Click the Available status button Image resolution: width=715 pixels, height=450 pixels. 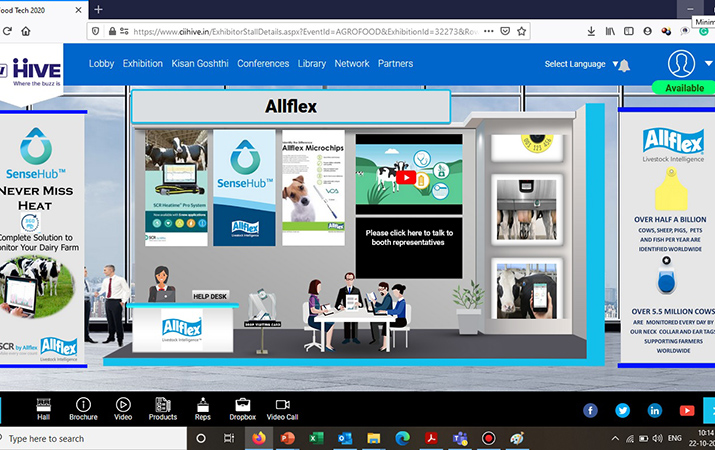click(684, 88)
